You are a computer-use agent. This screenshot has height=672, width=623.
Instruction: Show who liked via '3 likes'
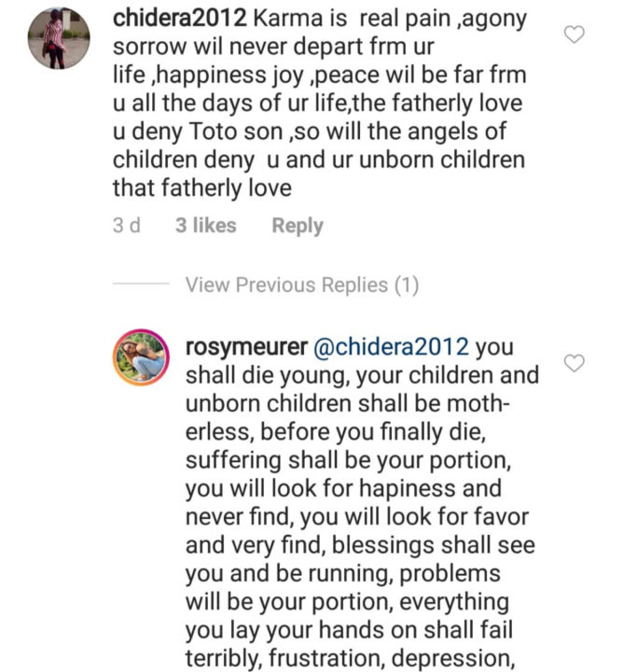point(205,225)
